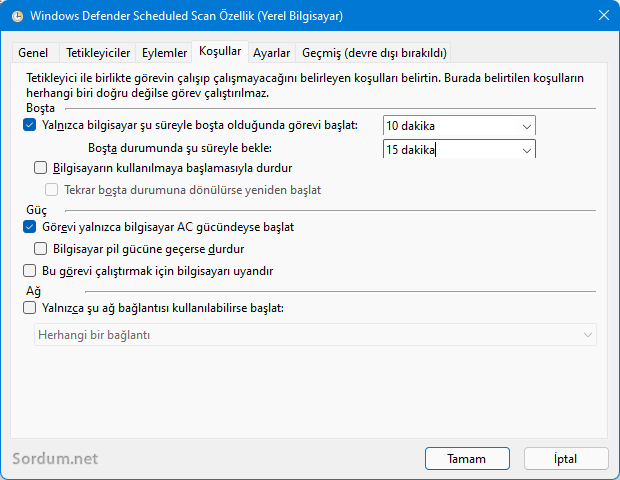Expand the 15 dakika wait duration dropdown arrow
This screenshot has height=480, width=620.
click(527, 150)
